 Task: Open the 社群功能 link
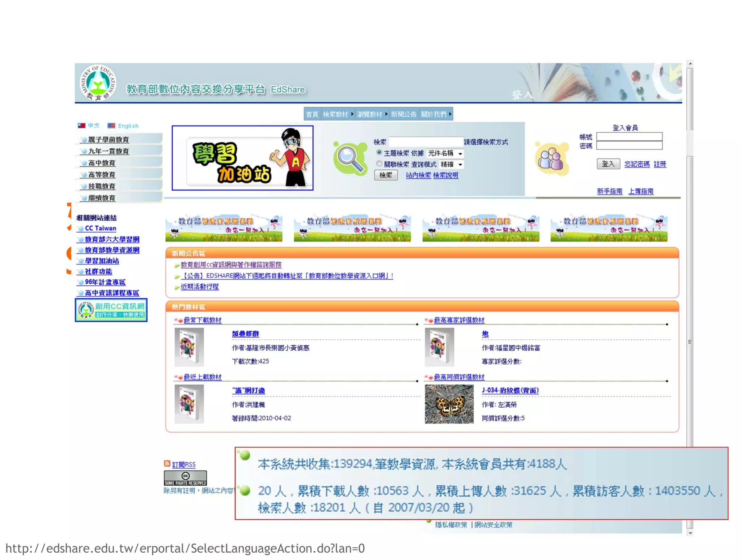(x=98, y=271)
